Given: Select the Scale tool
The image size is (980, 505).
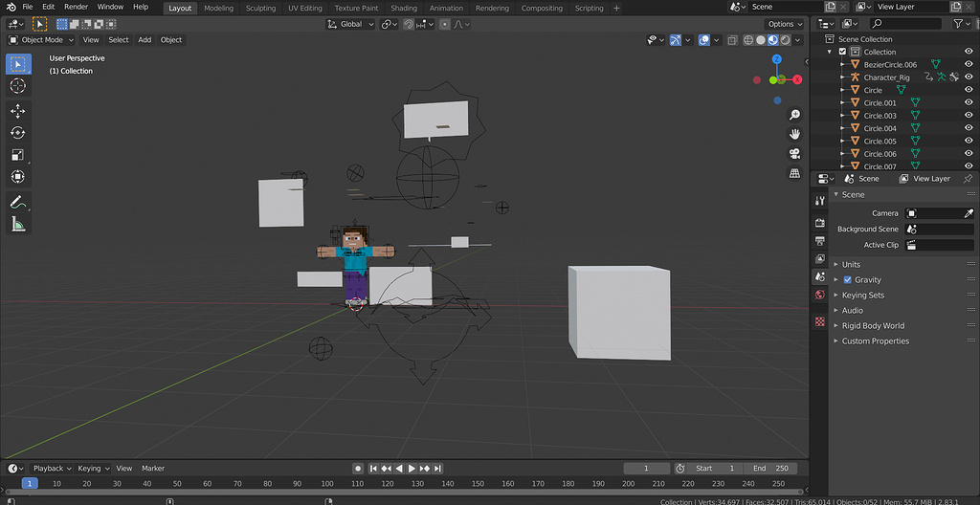Looking at the screenshot, I should (18, 155).
